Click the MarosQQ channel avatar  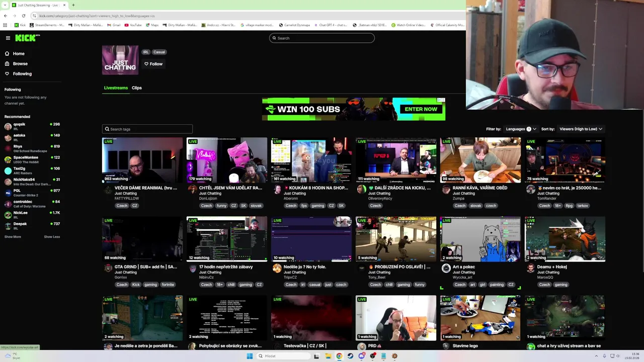(x=530, y=268)
